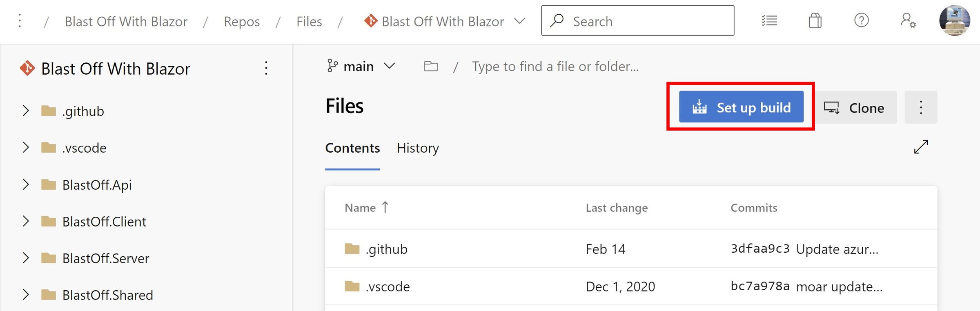Expand the BlastOff.Server folder
The height and width of the screenshot is (311, 980).
point(26,258)
